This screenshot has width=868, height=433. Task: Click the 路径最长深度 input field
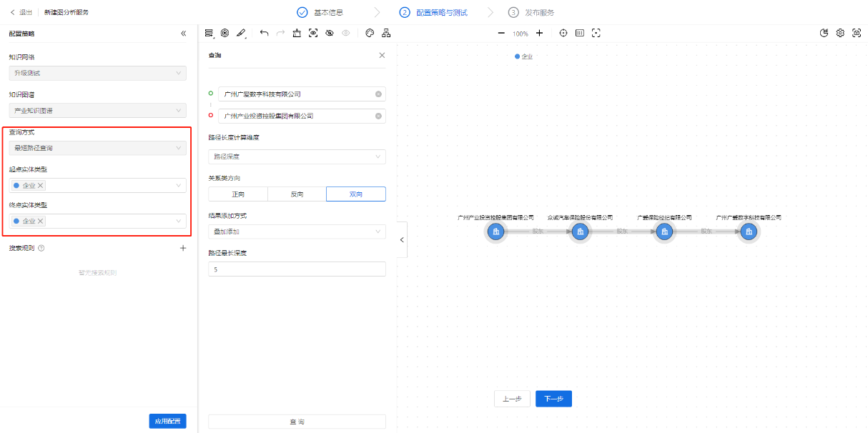coord(297,269)
